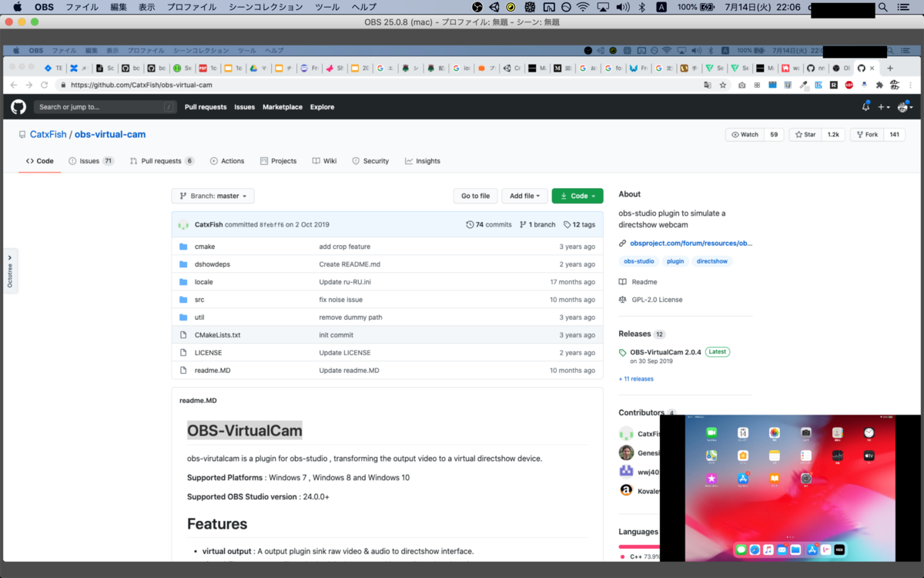Click the directshow topic tag
924x578 pixels.
coord(712,261)
